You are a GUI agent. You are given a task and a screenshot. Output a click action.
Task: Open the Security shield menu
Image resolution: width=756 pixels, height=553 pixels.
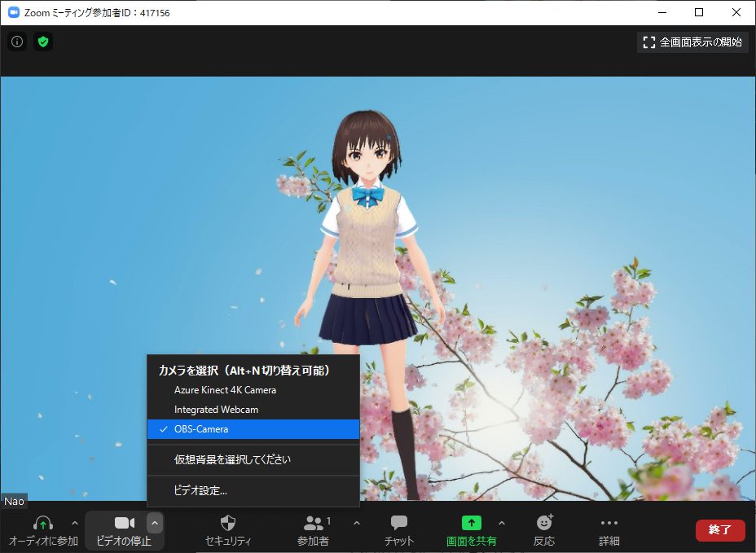click(x=227, y=530)
